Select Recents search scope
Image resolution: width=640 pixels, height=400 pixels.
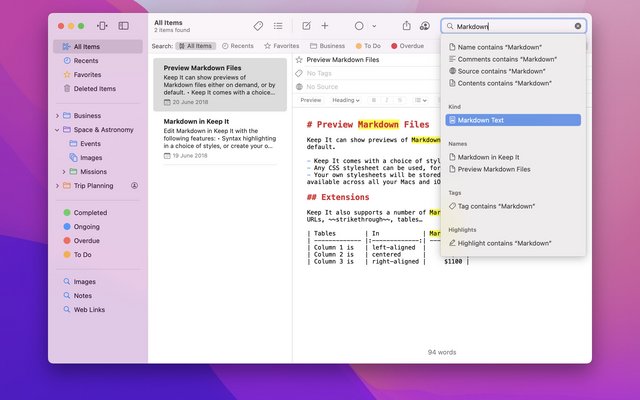coord(238,46)
